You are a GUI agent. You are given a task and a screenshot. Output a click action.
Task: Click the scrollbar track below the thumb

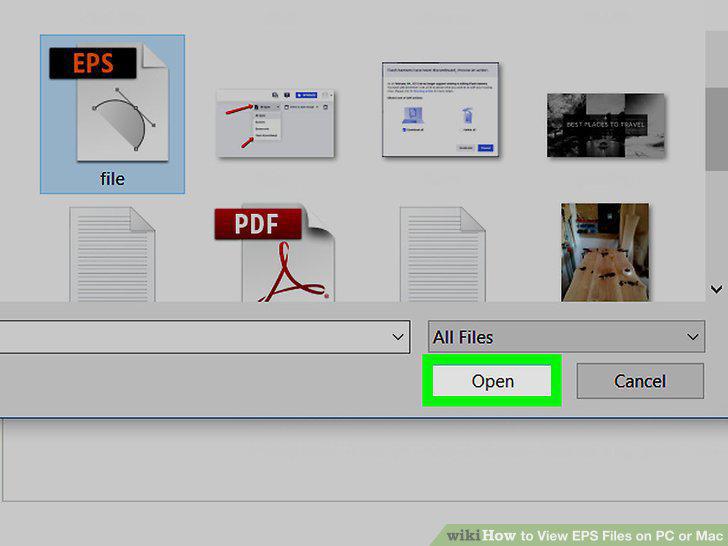click(716, 225)
